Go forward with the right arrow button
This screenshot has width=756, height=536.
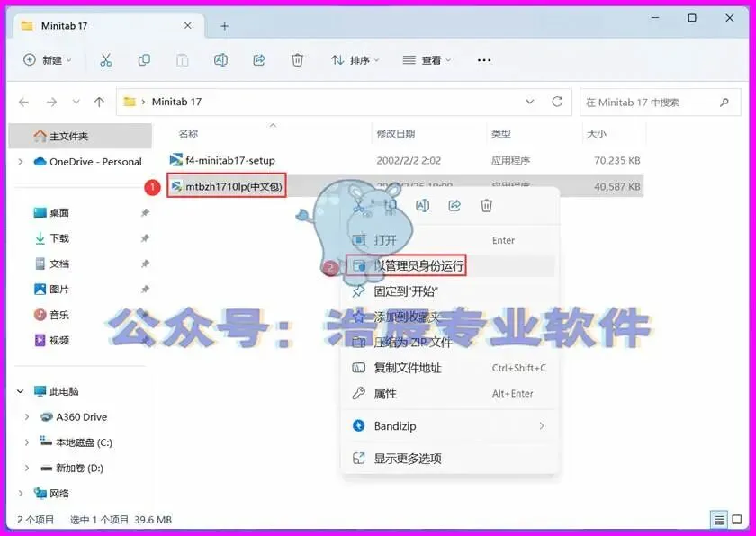[51, 103]
